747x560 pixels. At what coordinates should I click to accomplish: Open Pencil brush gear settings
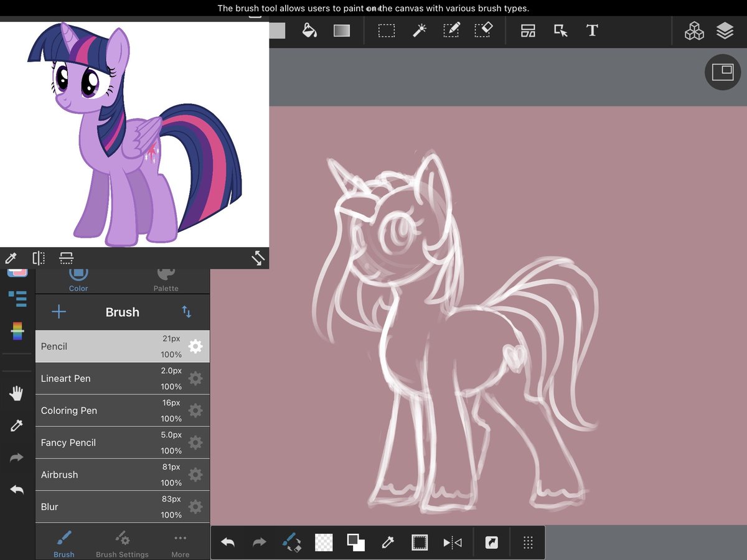point(195,347)
